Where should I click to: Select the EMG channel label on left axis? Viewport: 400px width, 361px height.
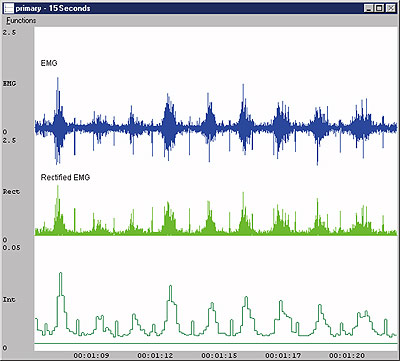pyautogui.click(x=9, y=84)
